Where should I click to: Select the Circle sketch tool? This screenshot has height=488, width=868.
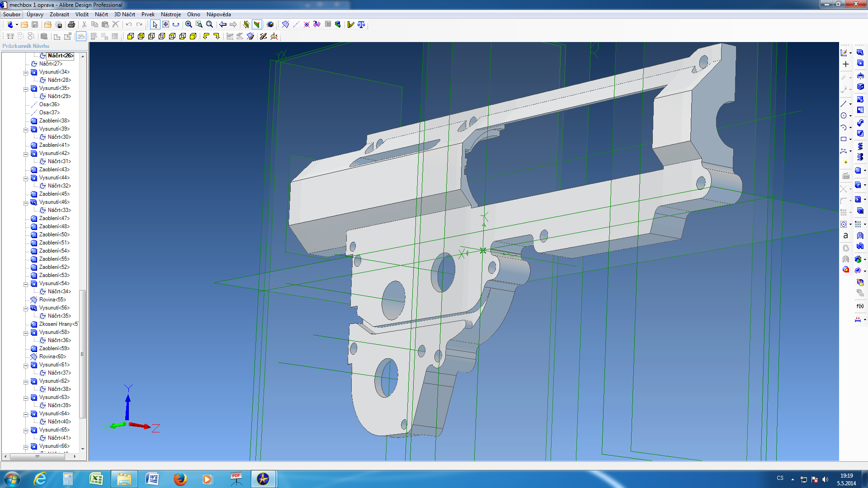pyautogui.click(x=844, y=116)
